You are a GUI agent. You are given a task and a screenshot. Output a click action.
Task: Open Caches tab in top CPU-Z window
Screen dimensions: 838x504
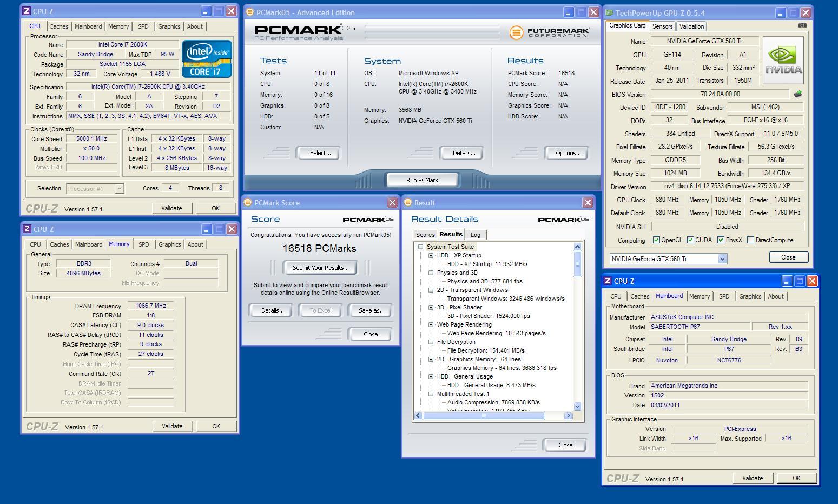59,26
